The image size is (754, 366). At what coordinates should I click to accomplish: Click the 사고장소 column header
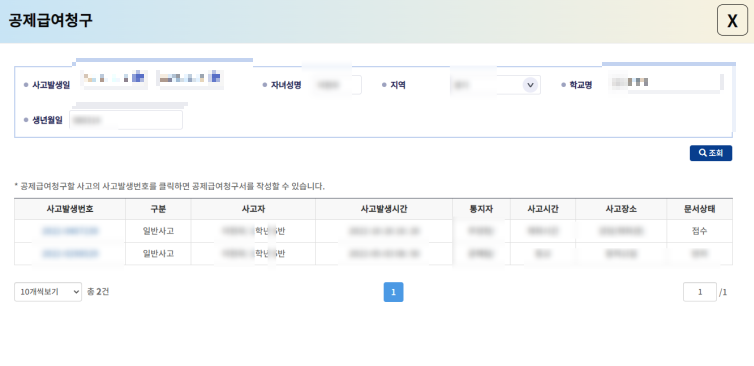tap(621, 209)
